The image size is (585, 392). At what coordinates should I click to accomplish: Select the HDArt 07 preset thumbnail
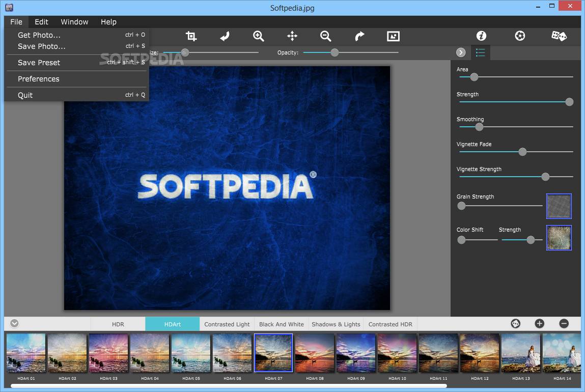point(273,353)
